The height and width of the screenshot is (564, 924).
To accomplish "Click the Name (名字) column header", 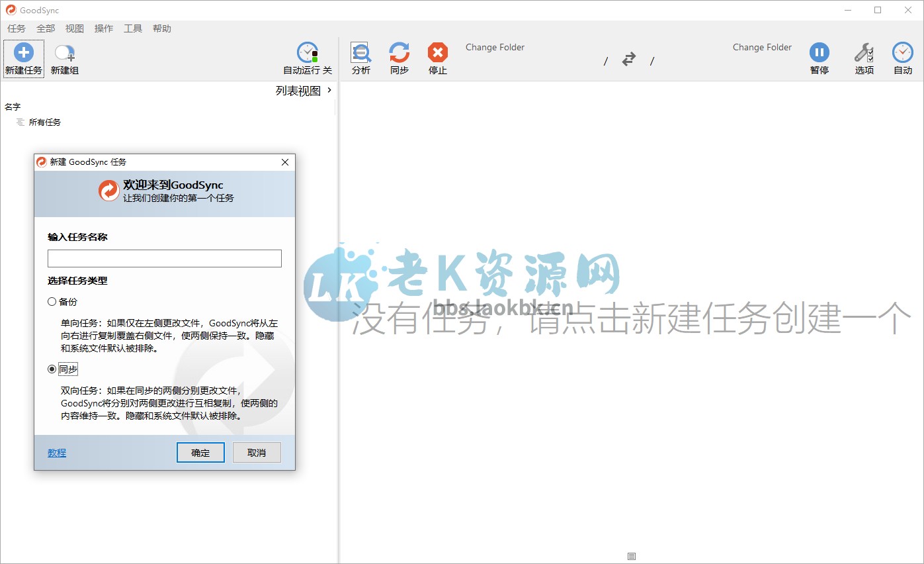I will tap(13, 107).
